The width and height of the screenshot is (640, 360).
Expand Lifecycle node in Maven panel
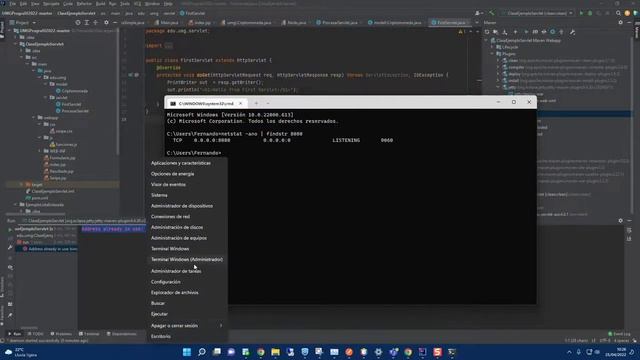tap(492, 47)
